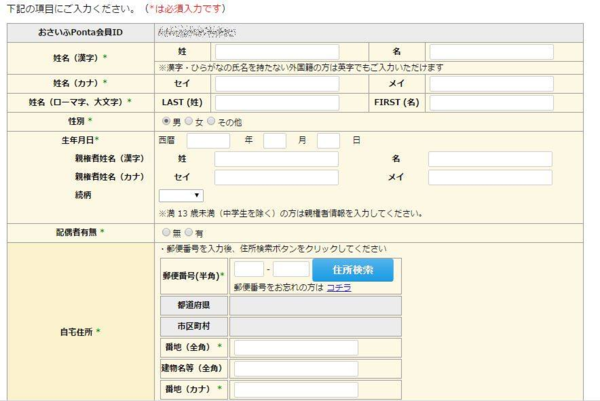Click the birth day 日 input field
Image resolution: width=600 pixels, height=401 pixels.
[x=328, y=141]
